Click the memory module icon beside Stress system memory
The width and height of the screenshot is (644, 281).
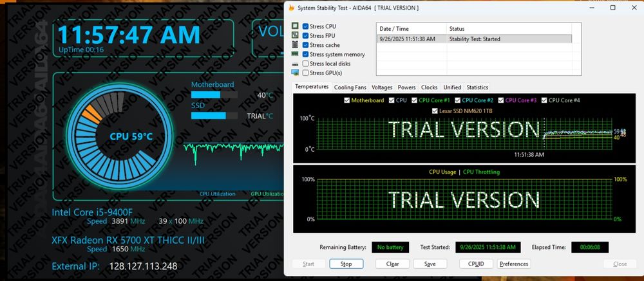[x=295, y=54]
